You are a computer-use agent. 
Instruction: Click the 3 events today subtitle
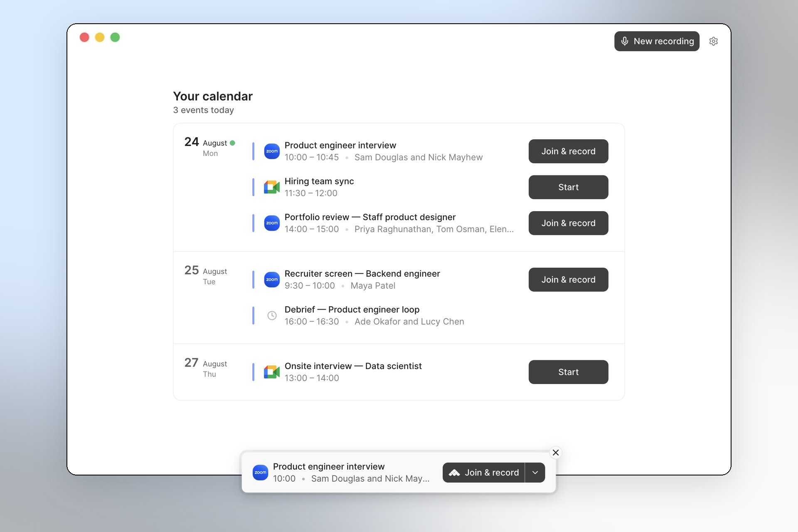[204, 110]
